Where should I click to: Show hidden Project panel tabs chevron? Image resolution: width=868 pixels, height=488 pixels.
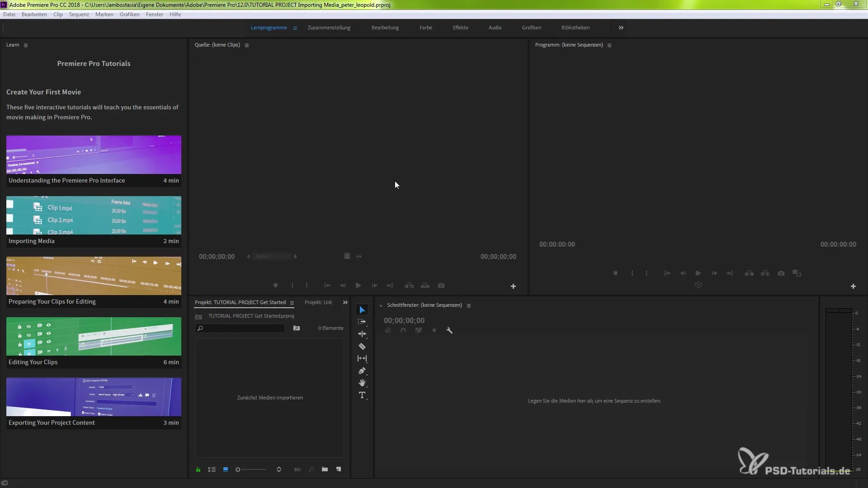pos(345,302)
